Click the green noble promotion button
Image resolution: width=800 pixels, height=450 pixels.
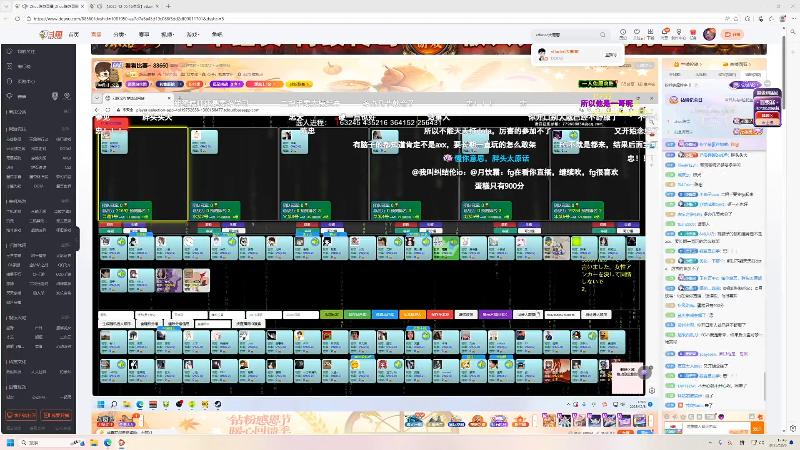pos(597,83)
